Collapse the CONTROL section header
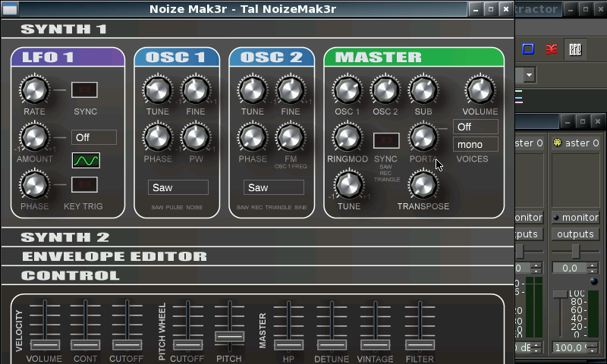The width and height of the screenshot is (607, 364). [258, 275]
